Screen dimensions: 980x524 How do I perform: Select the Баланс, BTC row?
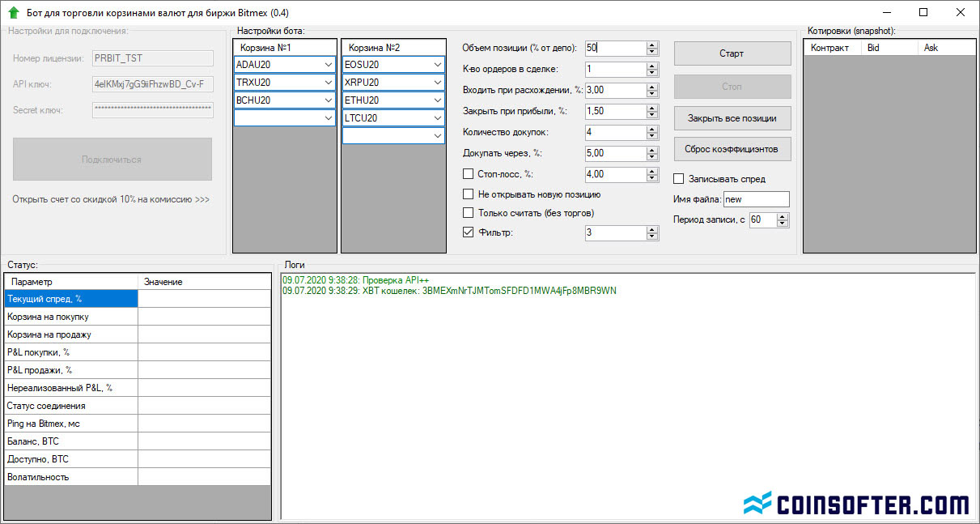pos(138,441)
